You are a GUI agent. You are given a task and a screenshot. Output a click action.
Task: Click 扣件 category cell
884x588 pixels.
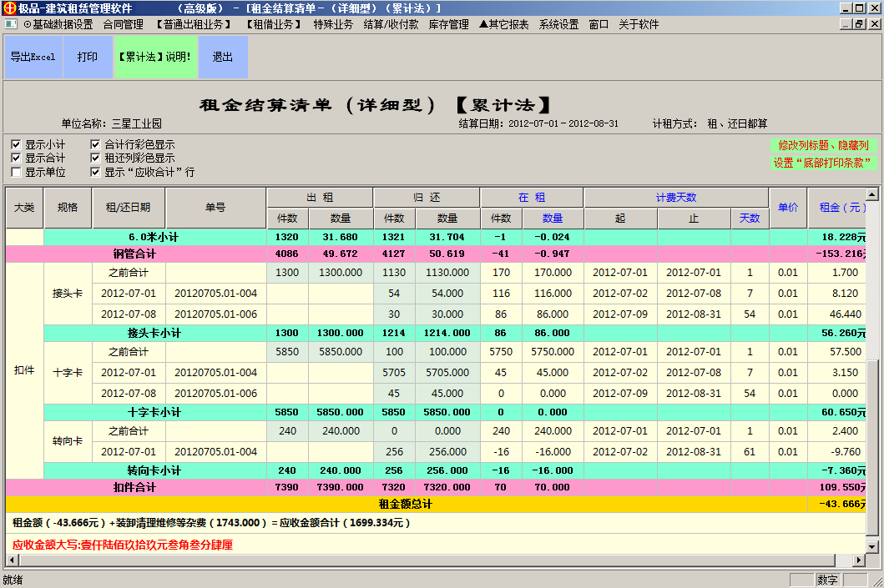point(24,370)
